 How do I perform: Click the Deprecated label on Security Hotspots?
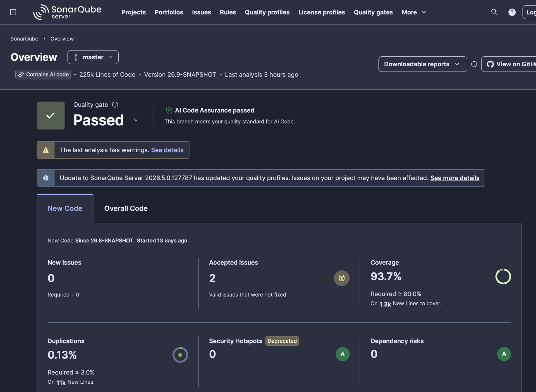282,341
